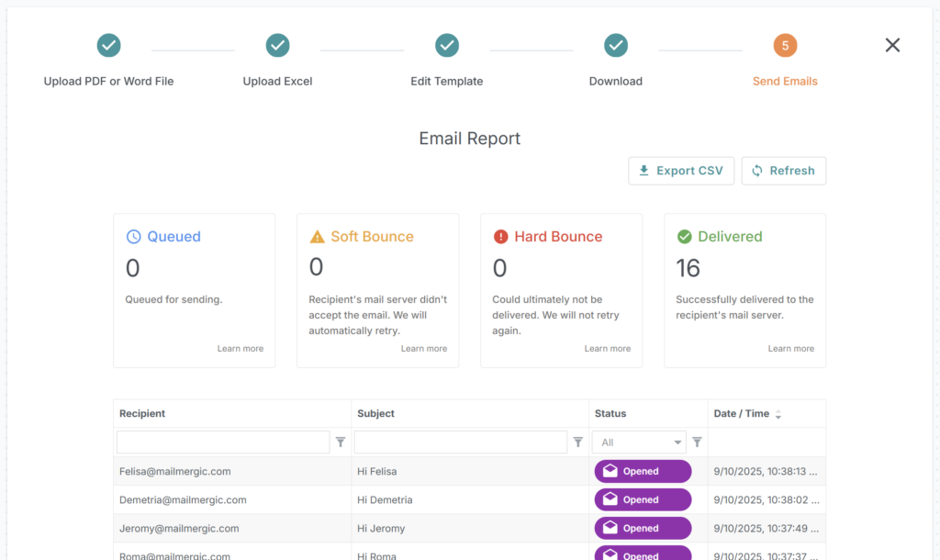This screenshot has width=940, height=560.
Task: Go to the Download step
Action: coord(616,81)
